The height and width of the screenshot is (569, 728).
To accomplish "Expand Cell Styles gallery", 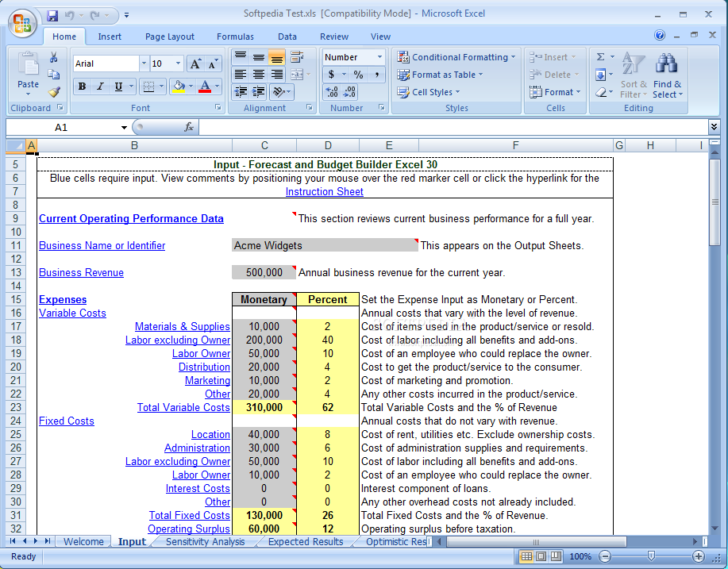I will coord(429,92).
